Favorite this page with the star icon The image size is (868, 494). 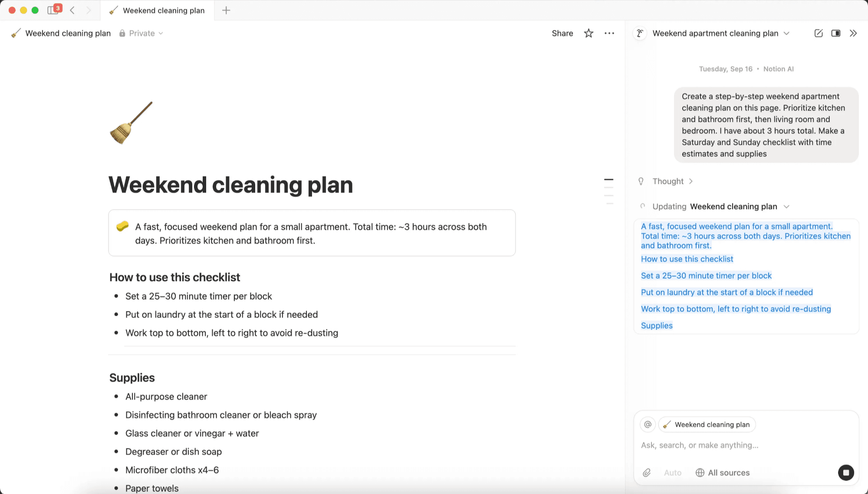[589, 33]
